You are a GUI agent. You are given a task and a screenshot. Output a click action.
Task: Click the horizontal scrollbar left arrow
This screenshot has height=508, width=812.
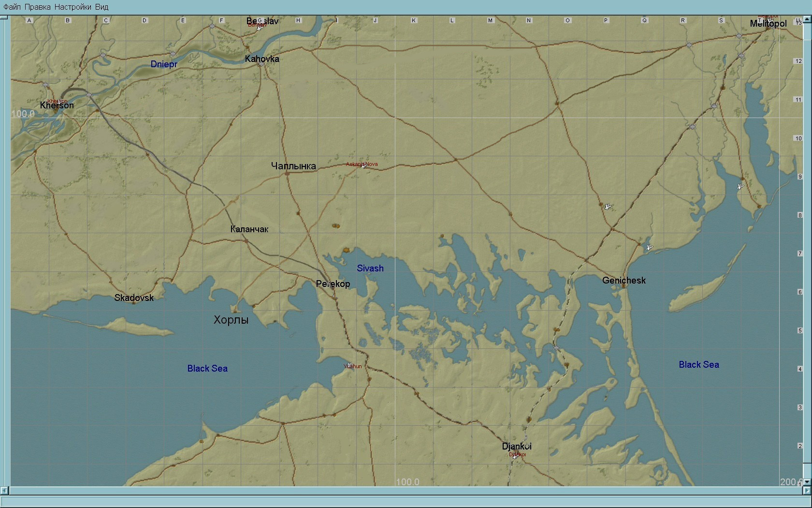click(4, 491)
